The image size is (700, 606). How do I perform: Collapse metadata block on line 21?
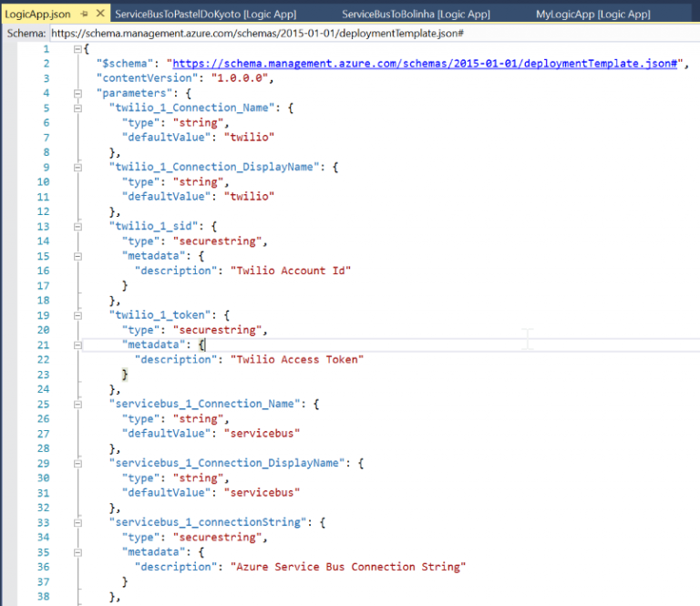(77, 345)
